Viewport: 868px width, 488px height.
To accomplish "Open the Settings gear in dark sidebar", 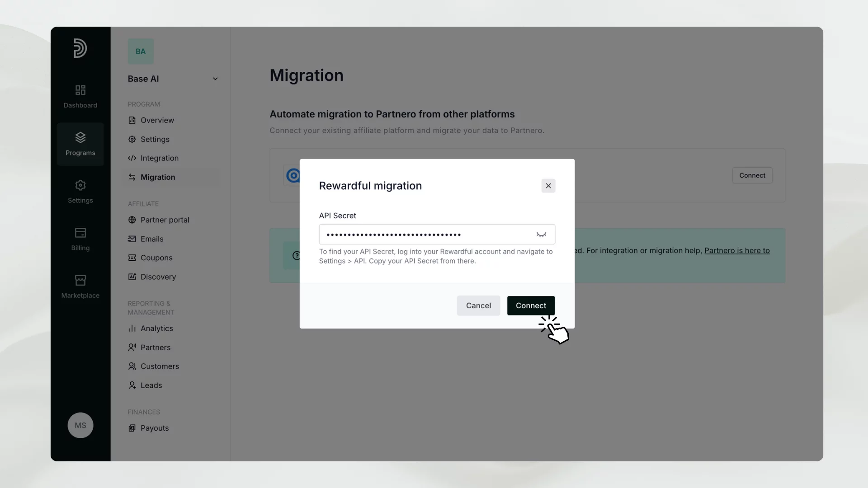I will coord(80,185).
